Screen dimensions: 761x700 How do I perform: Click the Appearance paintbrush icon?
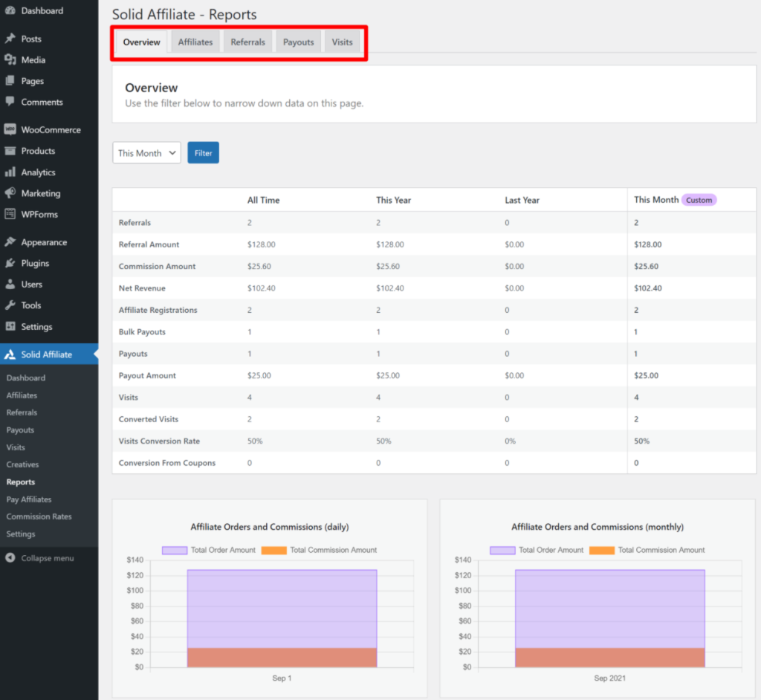pos(10,242)
